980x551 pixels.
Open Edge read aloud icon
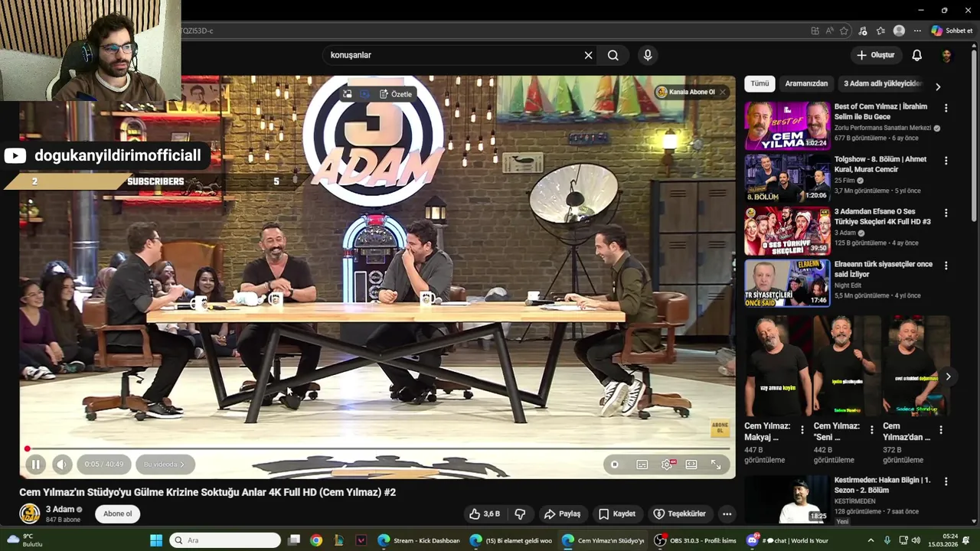(x=829, y=31)
